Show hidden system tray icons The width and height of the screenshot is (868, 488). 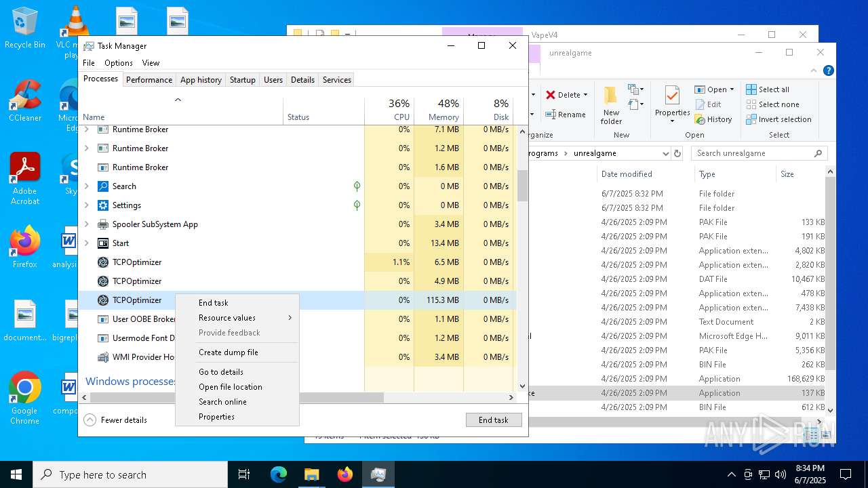tap(731, 474)
